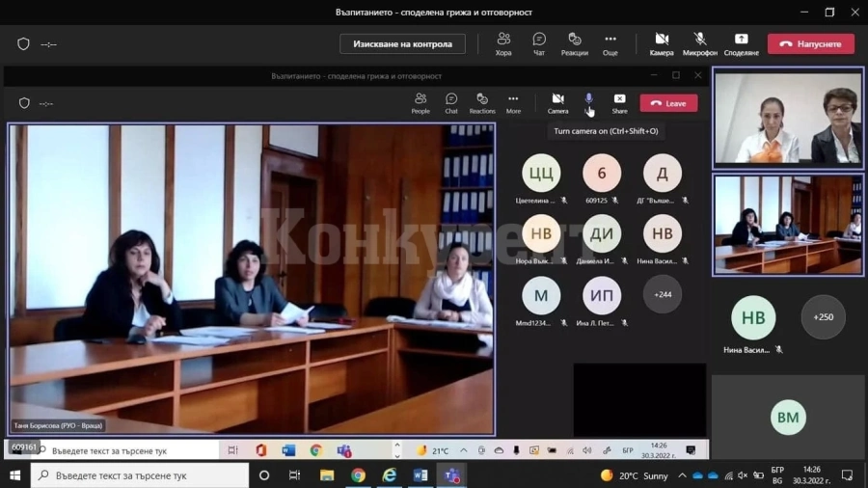
Task: Open Chat in the shared screen window
Action: pyautogui.click(x=451, y=103)
